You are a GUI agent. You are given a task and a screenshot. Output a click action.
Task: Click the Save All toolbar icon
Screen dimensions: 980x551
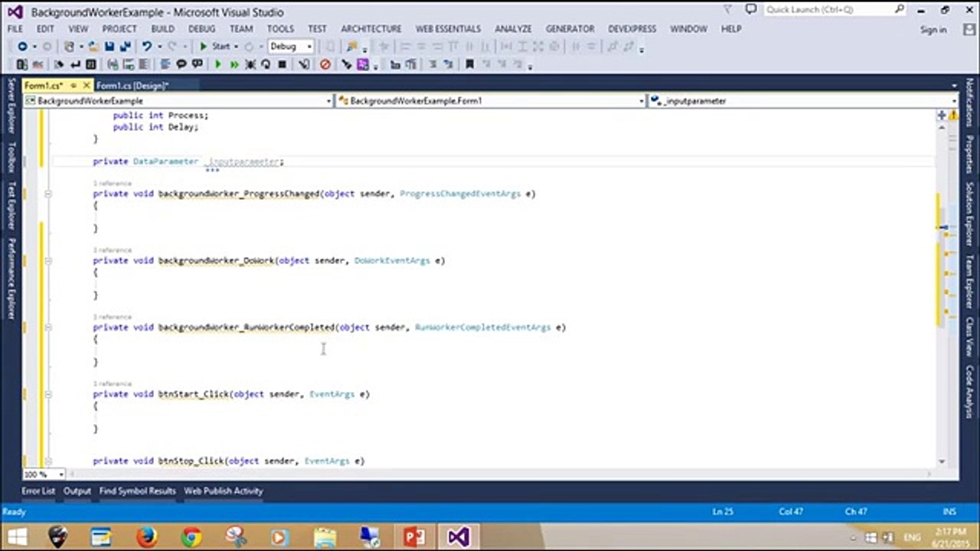coord(125,47)
